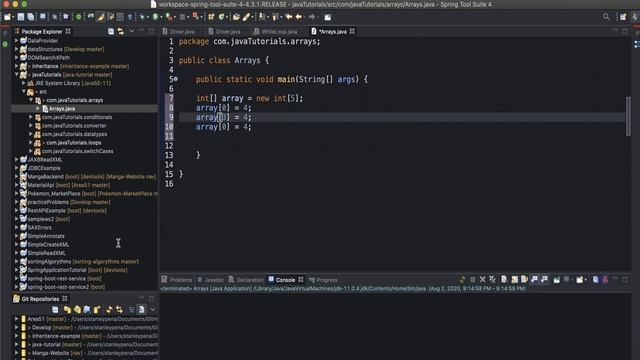640x360 pixels.
Task: Toggle Word Wrap in Console toolbar
Action: (524, 280)
